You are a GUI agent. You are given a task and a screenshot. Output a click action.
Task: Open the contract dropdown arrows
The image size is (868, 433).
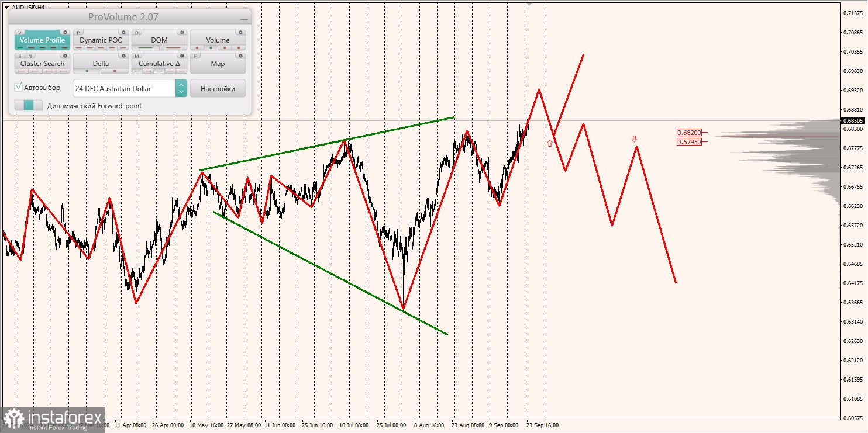point(181,88)
